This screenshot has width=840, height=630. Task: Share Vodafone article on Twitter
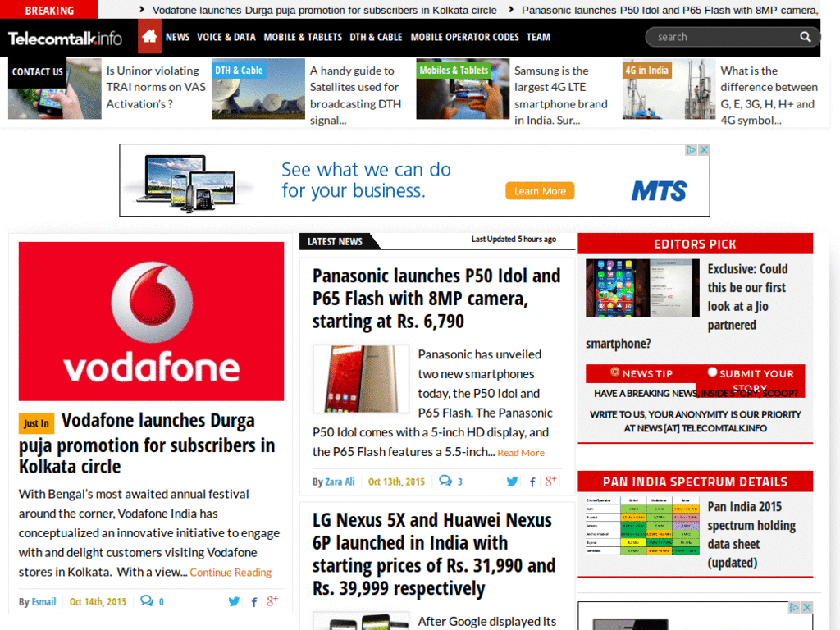coord(234,601)
